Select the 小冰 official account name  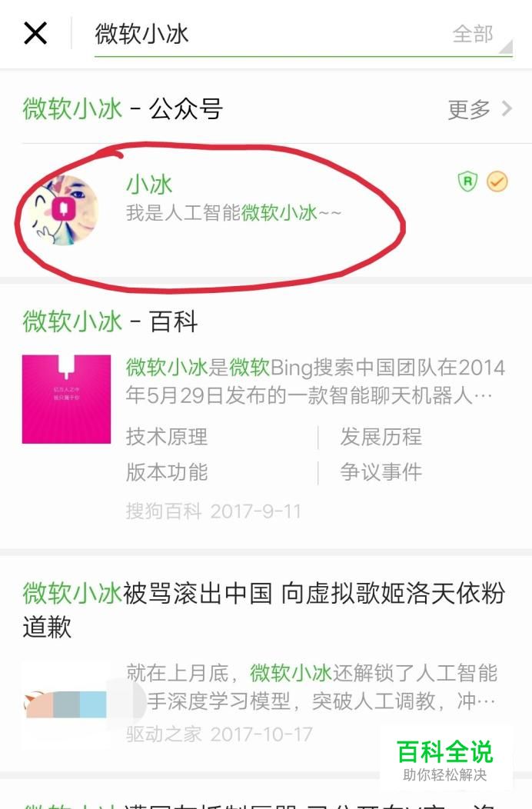(149, 185)
